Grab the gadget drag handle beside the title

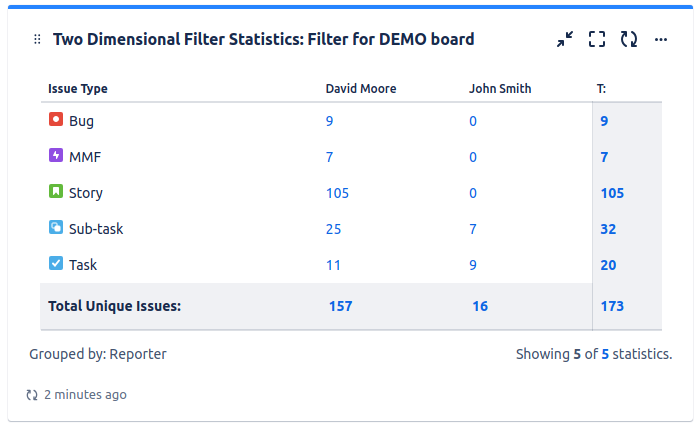tap(37, 39)
